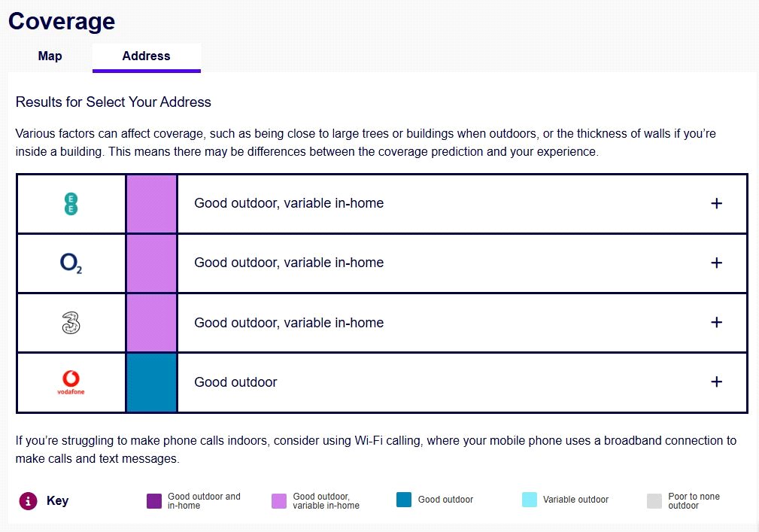Click the light purple key swatch
This screenshot has height=532, width=759.
point(279,500)
